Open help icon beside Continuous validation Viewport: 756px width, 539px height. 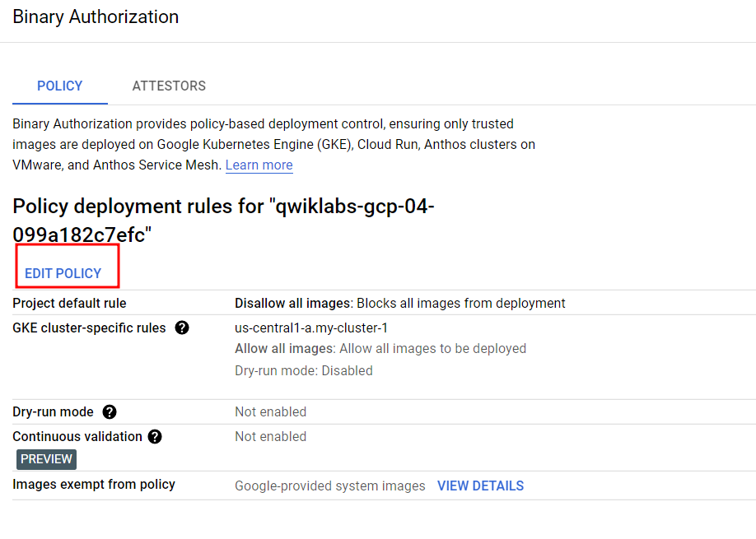pyautogui.click(x=155, y=436)
